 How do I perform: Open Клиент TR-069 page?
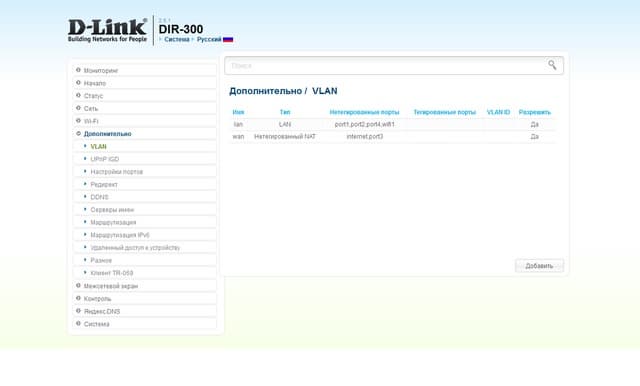pyautogui.click(x=144, y=273)
